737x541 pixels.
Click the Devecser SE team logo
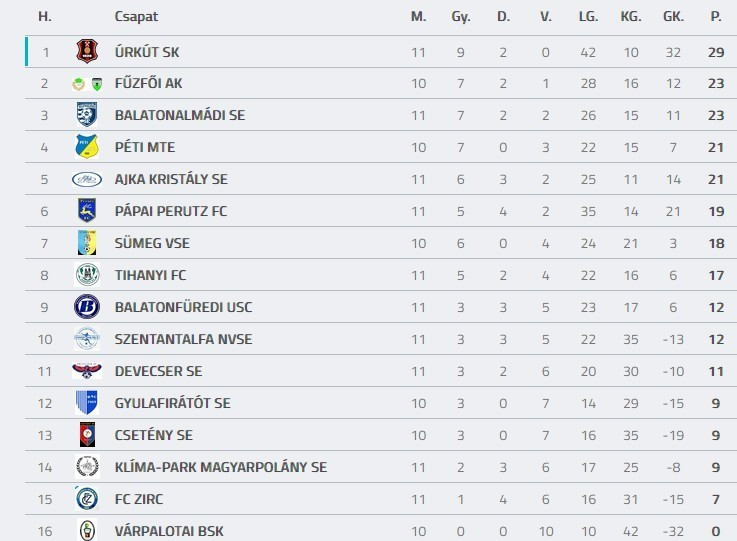(87, 371)
